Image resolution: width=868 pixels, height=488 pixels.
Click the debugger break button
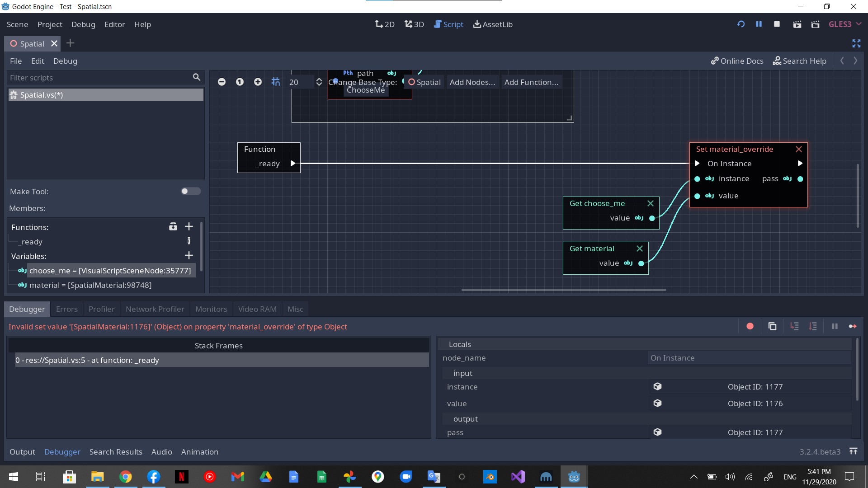pos(835,326)
